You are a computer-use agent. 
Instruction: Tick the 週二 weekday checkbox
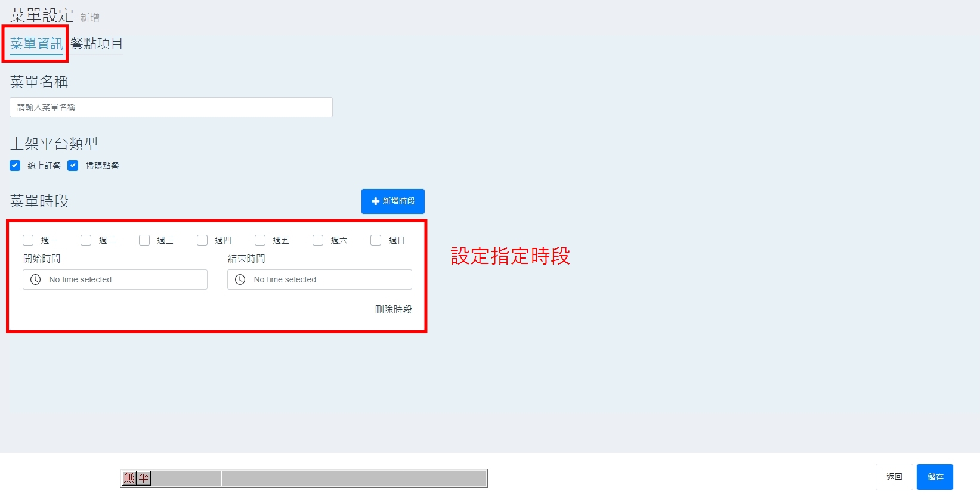click(x=86, y=240)
